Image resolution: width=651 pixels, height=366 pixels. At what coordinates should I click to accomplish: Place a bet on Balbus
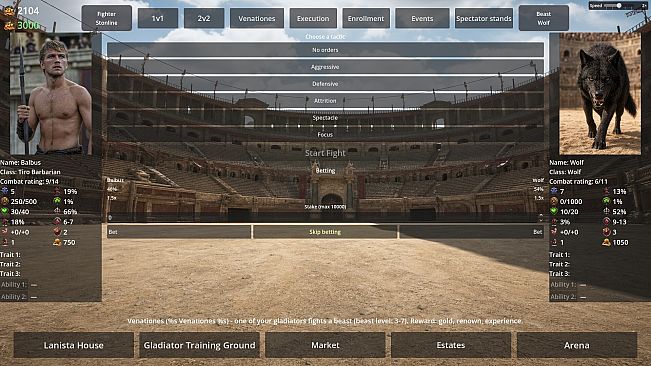click(179, 232)
